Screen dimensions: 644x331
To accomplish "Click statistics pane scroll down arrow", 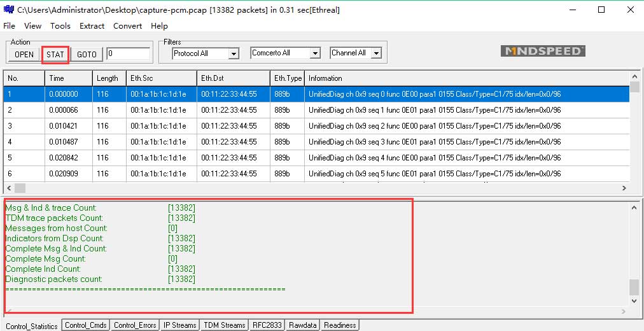I will point(634,301).
